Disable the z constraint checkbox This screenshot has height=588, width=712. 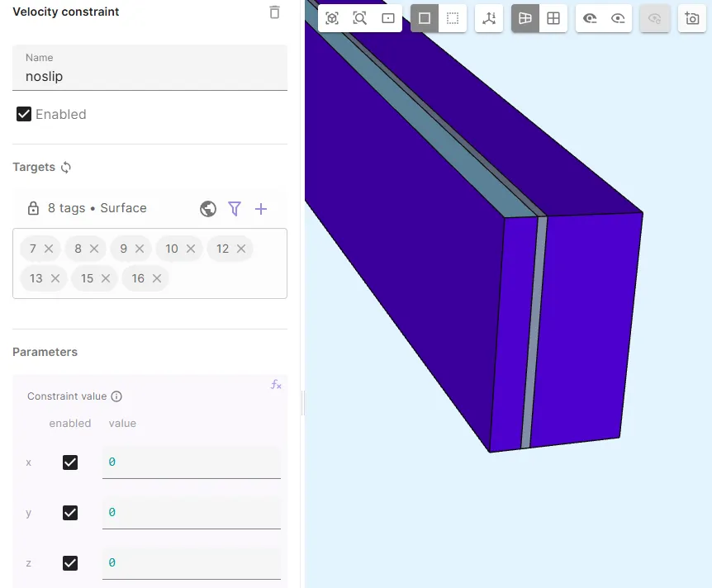(70, 563)
